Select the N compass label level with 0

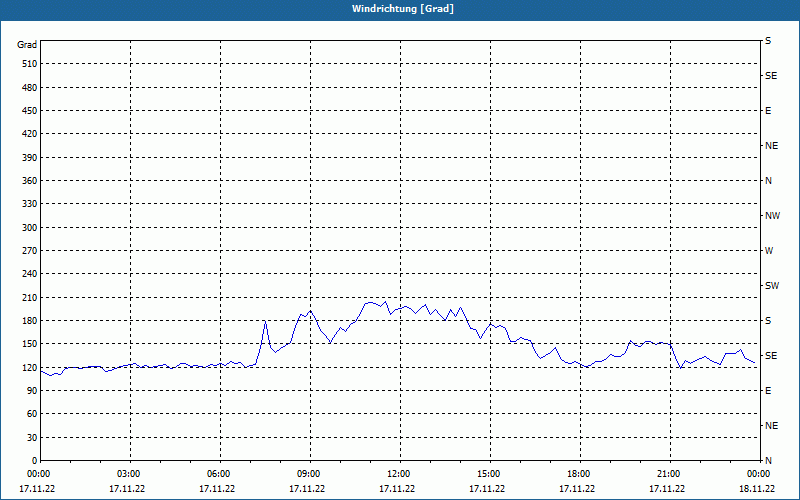coord(769,461)
